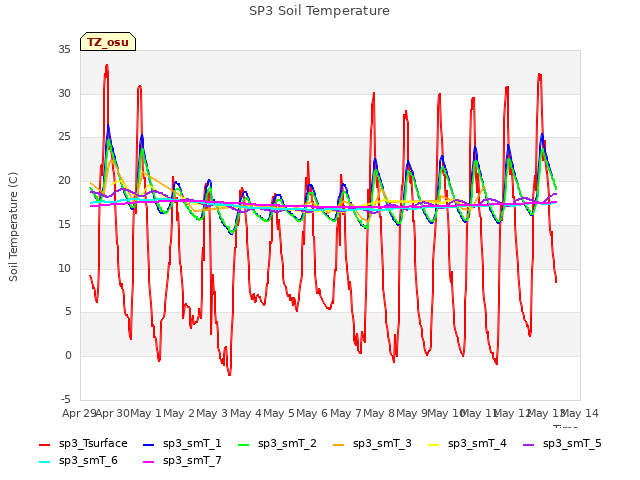The image size is (640, 480).
Task: Click the green sp3_smT_2 legend swatch
Action: [x=244, y=444]
